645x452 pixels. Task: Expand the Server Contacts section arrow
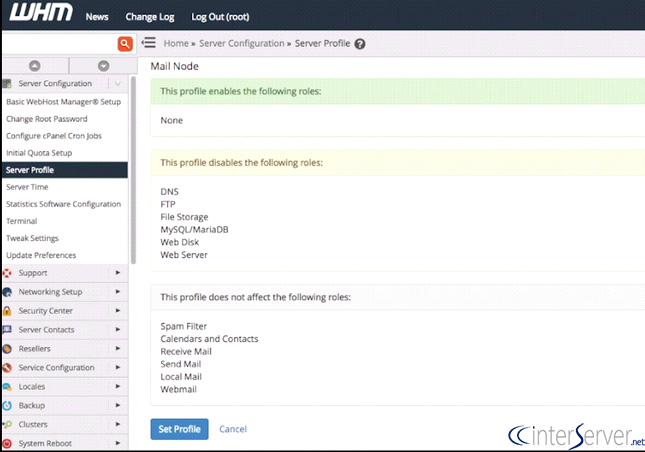click(118, 329)
